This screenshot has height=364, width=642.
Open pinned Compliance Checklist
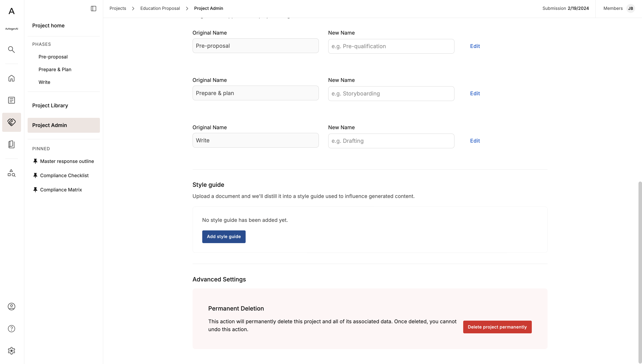tap(64, 175)
